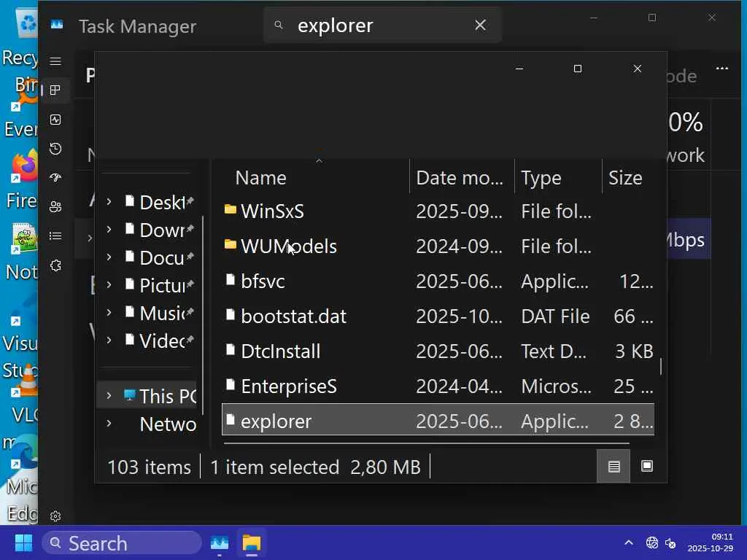Expand the Music folder chevron

pyautogui.click(x=109, y=313)
